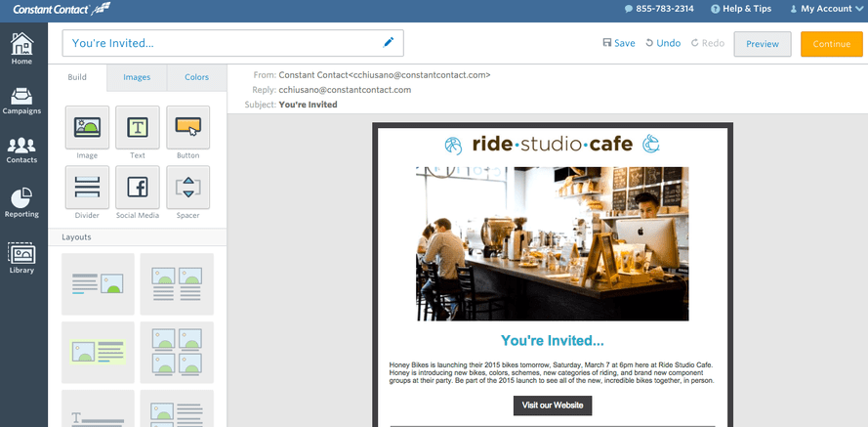The height and width of the screenshot is (427, 868).
Task: Select the Social Media block icon
Action: click(x=138, y=188)
